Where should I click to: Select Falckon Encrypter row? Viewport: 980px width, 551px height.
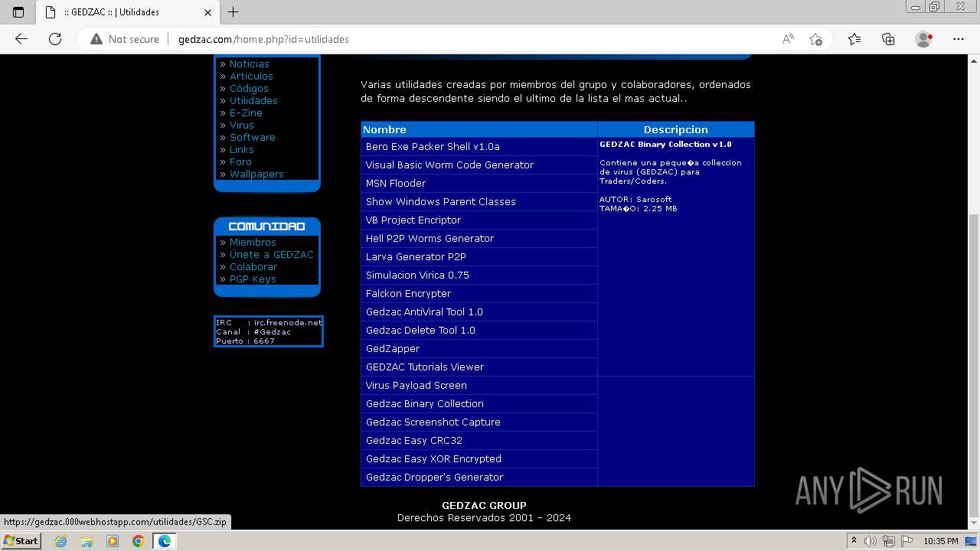coord(479,293)
